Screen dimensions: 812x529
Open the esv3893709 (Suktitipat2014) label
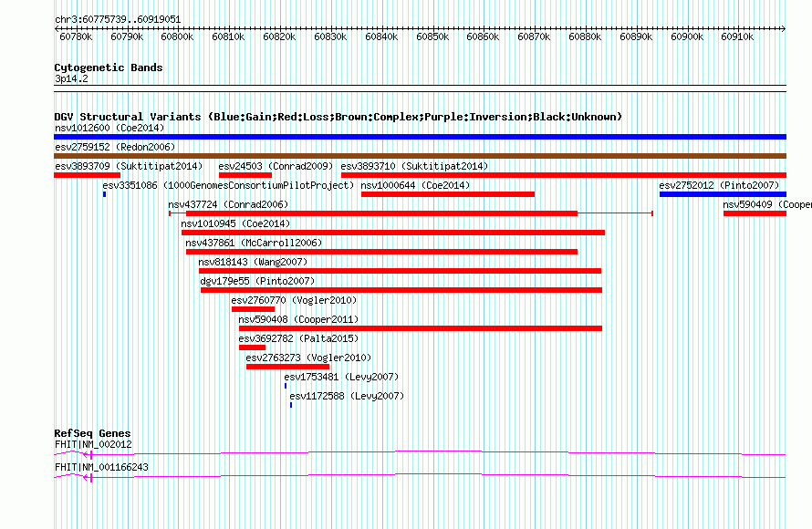pos(129,166)
